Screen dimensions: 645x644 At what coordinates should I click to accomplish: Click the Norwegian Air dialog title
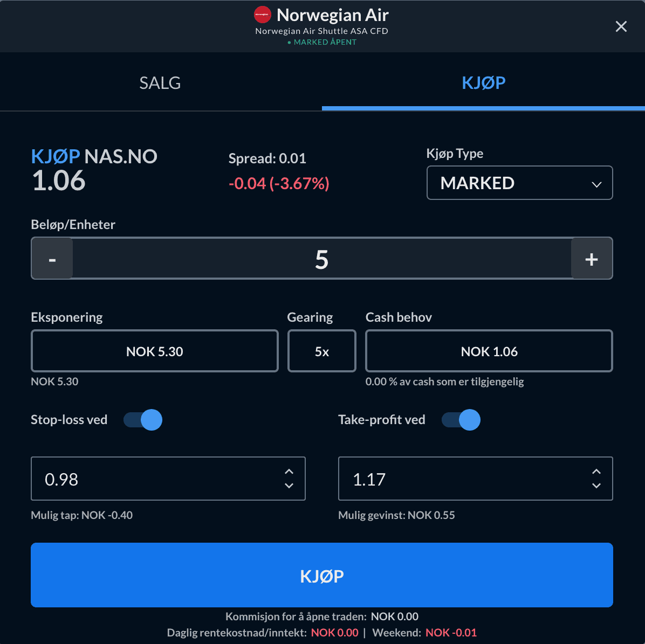coord(333,15)
